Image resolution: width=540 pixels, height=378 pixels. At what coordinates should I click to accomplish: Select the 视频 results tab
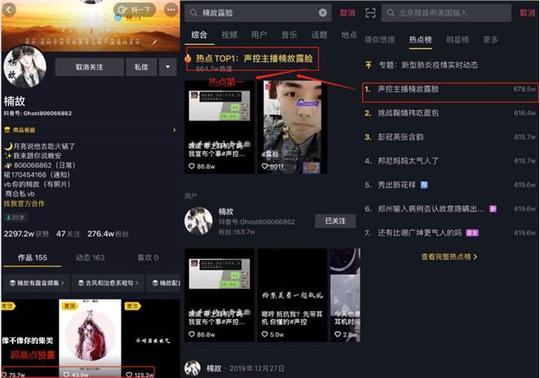point(229,35)
